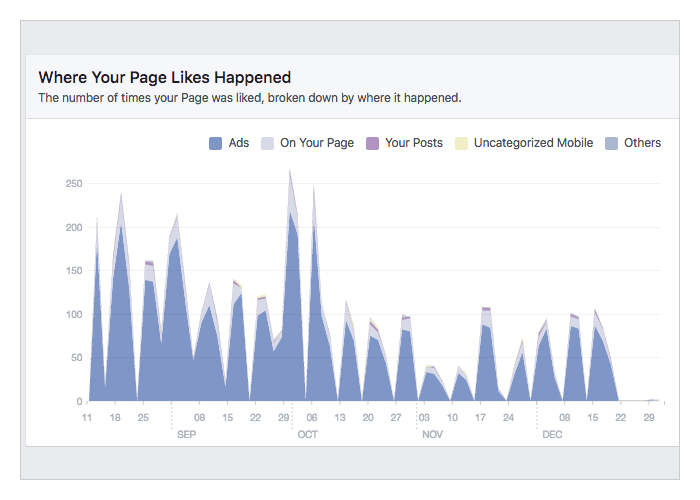Click the chart description subtitle text
Image resolution: width=700 pixels, height=500 pixels.
pos(249,98)
